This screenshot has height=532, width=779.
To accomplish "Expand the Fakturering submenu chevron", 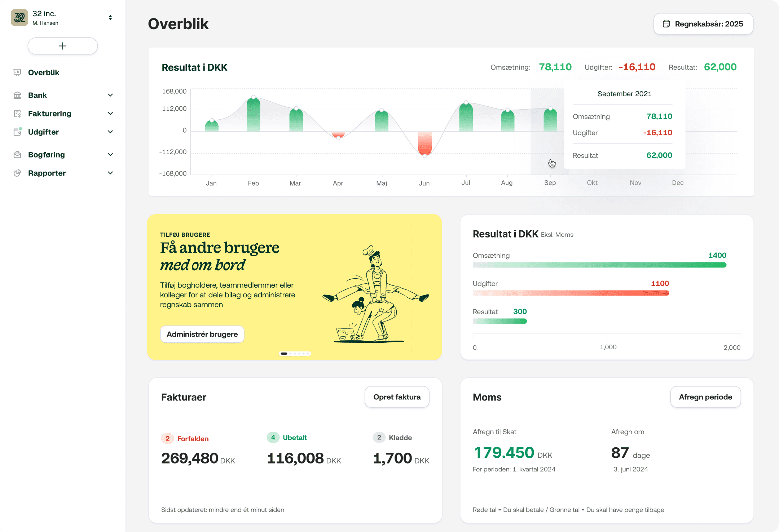I will pyautogui.click(x=110, y=114).
